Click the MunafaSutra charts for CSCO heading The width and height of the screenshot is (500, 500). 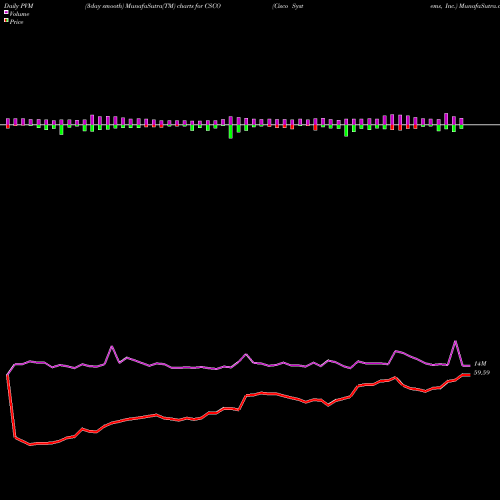point(153,6)
